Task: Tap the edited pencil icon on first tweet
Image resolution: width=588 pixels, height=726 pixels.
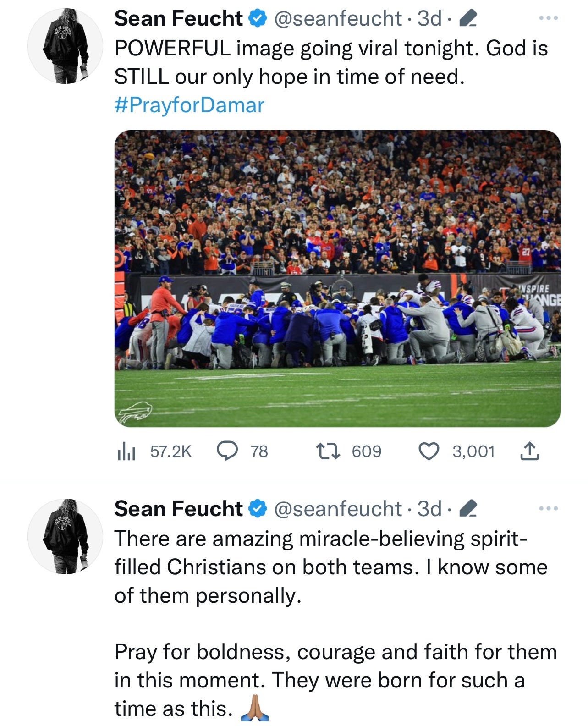Action: (x=467, y=19)
